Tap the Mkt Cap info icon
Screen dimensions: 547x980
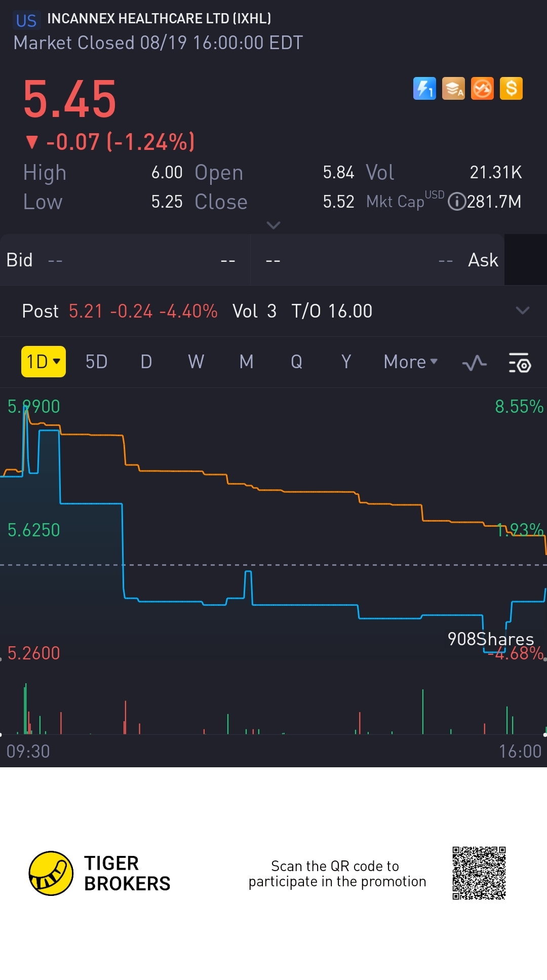[457, 202]
